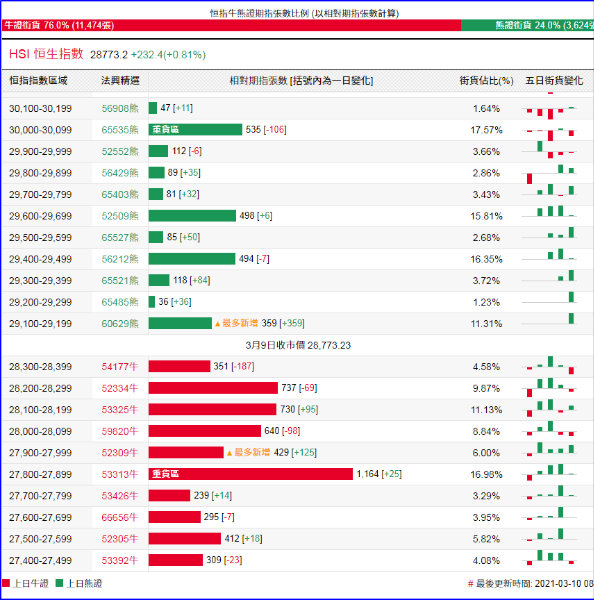
Task: Click green 上日熊證 legend square
Action: 59,583
